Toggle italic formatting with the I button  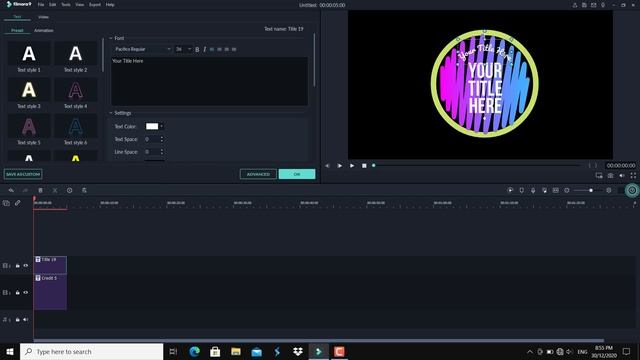(x=204, y=49)
